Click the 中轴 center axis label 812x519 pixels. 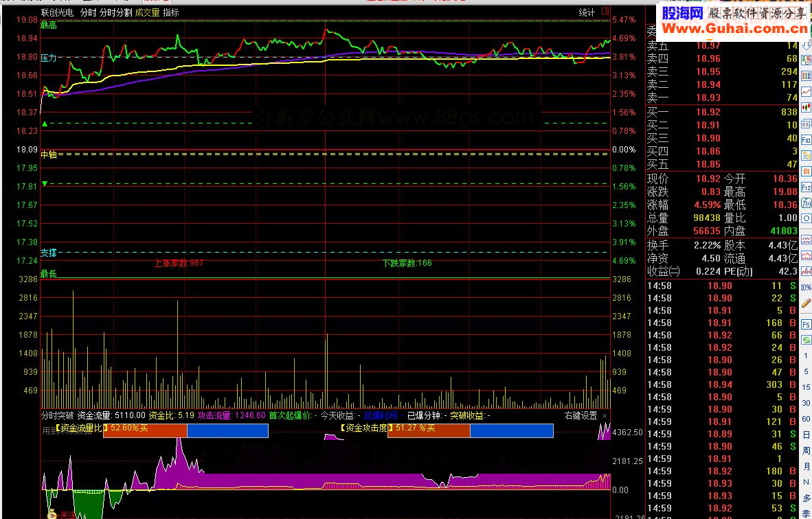click(x=49, y=154)
